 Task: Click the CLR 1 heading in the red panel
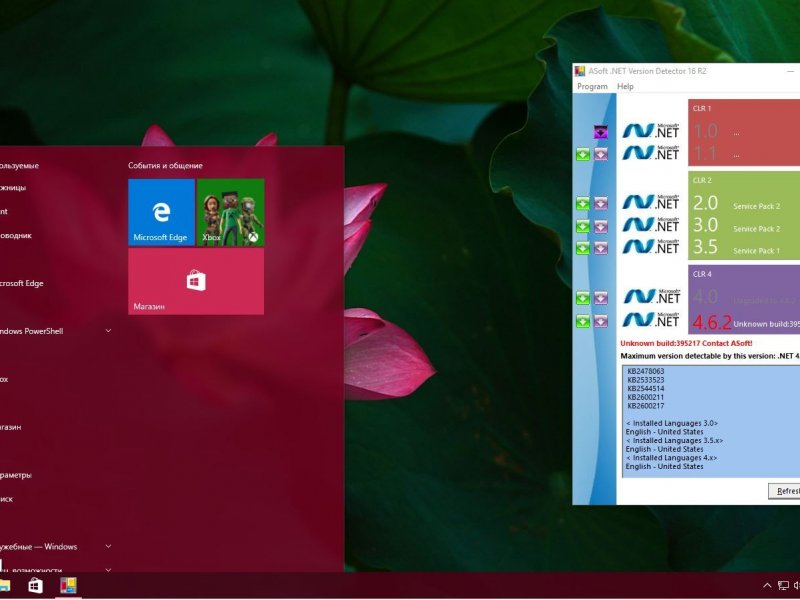tap(702, 108)
